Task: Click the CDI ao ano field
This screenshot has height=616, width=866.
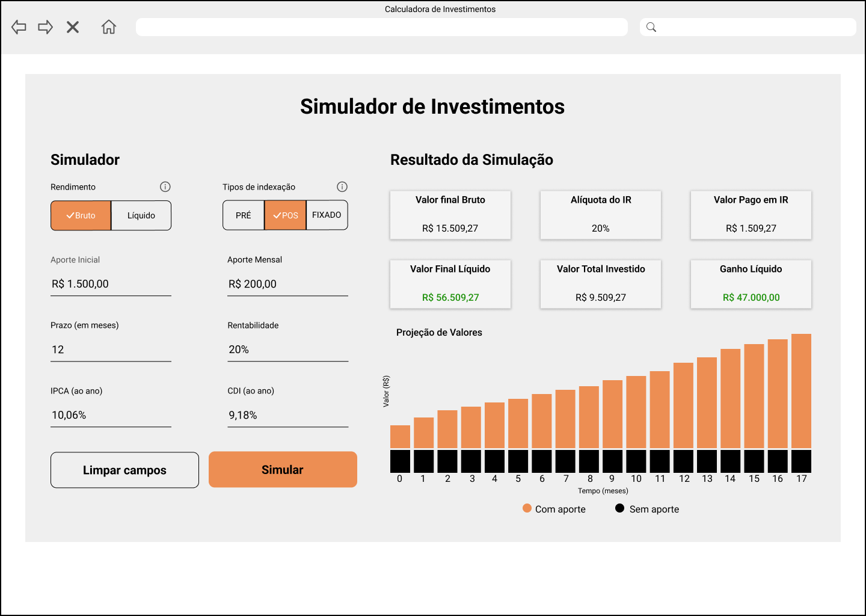Action: click(287, 414)
